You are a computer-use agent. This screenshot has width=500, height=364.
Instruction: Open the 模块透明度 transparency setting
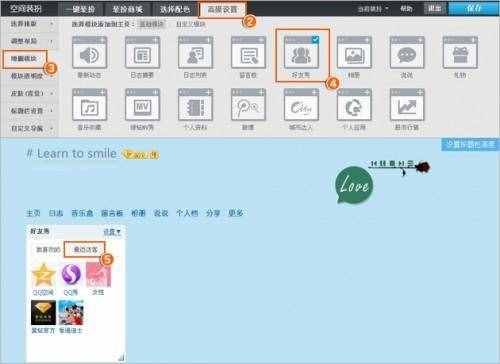[31, 76]
